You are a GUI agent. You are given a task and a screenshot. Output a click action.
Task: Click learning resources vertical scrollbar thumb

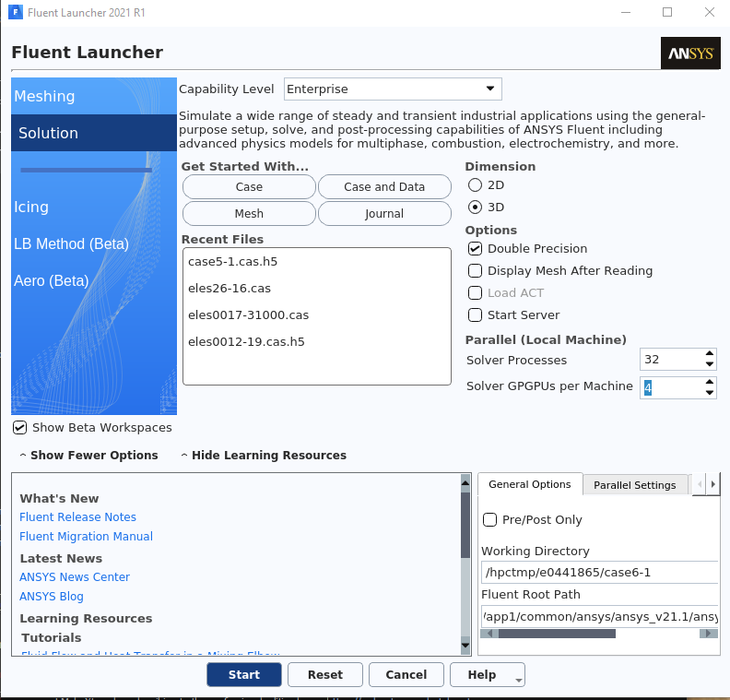(465, 525)
